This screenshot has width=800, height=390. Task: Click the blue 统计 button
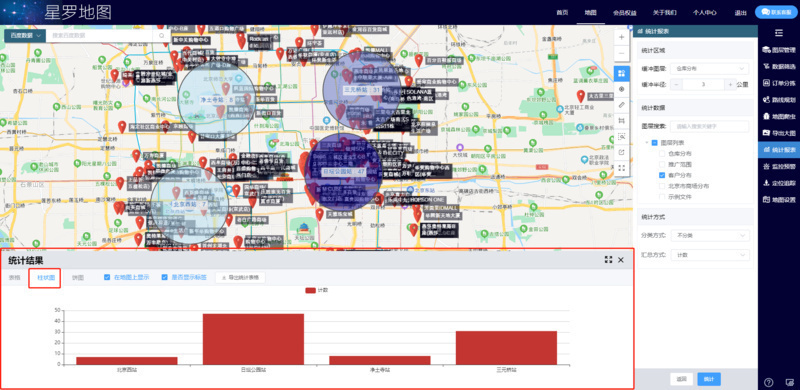click(709, 379)
